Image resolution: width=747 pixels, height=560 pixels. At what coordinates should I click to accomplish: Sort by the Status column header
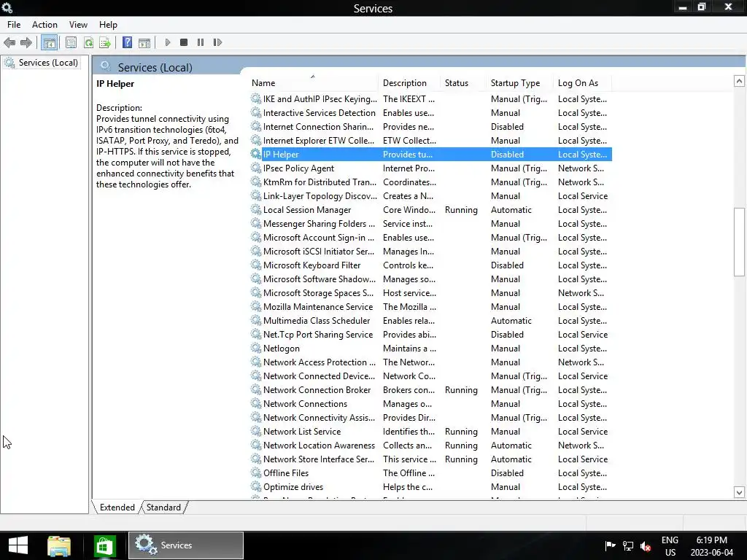point(464,83)
